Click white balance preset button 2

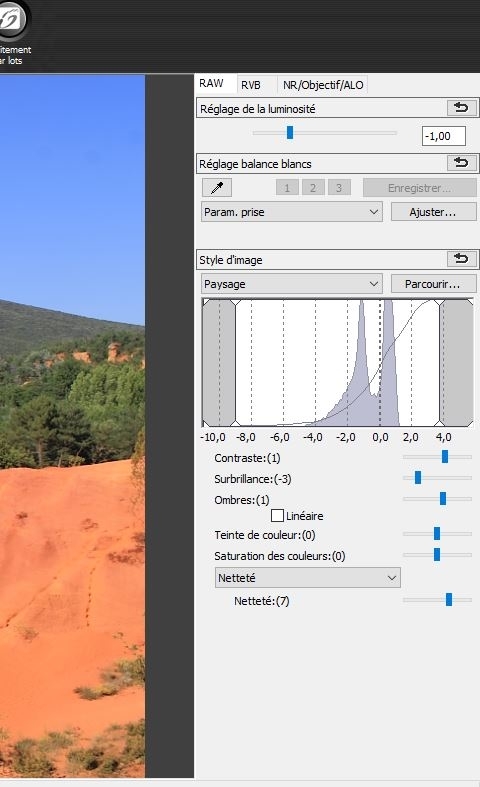point(313,188)
